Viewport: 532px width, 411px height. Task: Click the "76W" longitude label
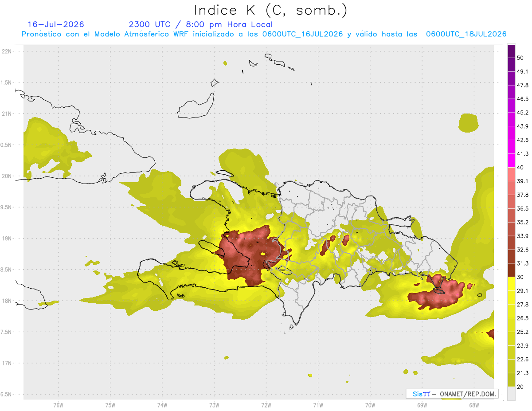(58, 406)
